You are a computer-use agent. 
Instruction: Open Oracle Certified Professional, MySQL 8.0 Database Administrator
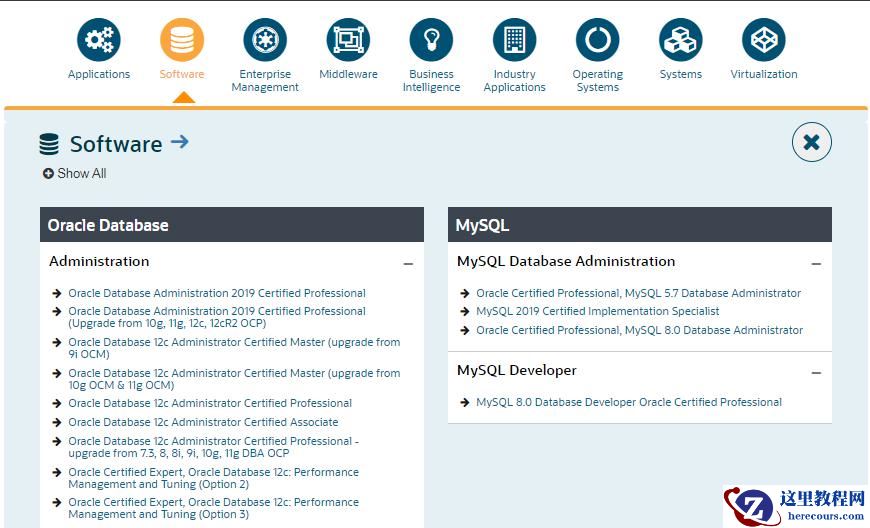640,330
